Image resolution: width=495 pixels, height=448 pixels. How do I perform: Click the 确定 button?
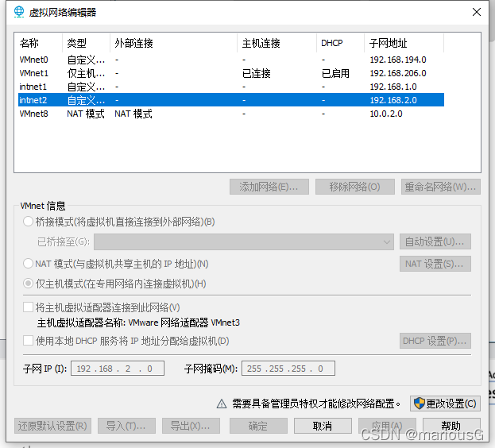pos(258,426)
